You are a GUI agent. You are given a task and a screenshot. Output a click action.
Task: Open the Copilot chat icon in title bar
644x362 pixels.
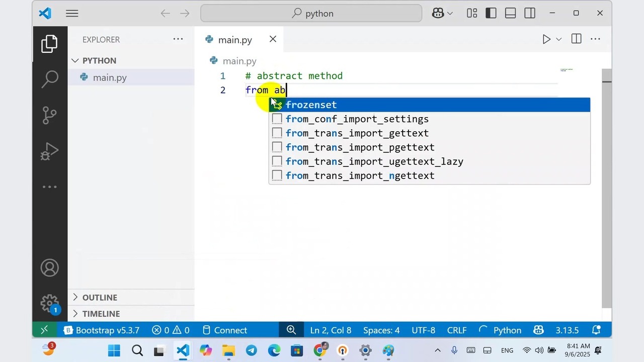tap(437, 14)
